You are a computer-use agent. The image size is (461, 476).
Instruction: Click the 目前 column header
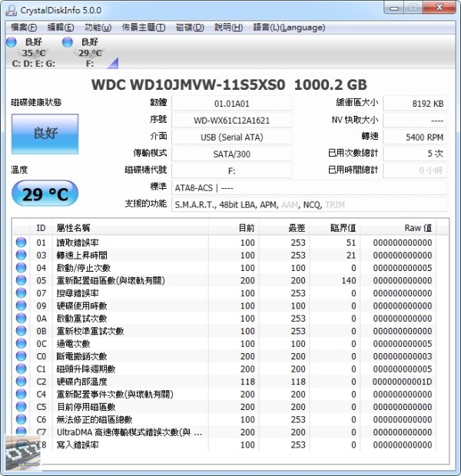tap(234, 228)
